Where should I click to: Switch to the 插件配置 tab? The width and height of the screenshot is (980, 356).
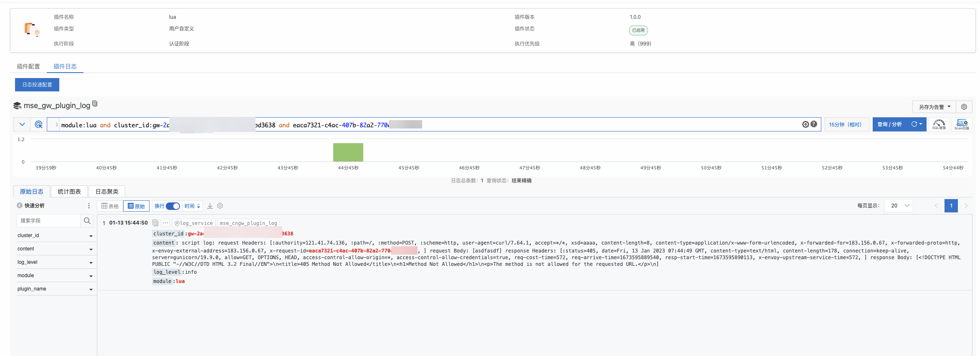(28, 66)
